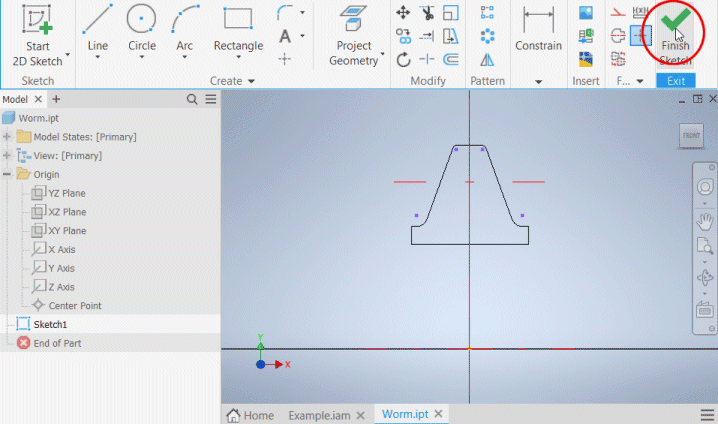The width and height of the screenshot is (718, 424).
Task: Select the Rotate tool in Modify
Action: (x=403, y=60)
